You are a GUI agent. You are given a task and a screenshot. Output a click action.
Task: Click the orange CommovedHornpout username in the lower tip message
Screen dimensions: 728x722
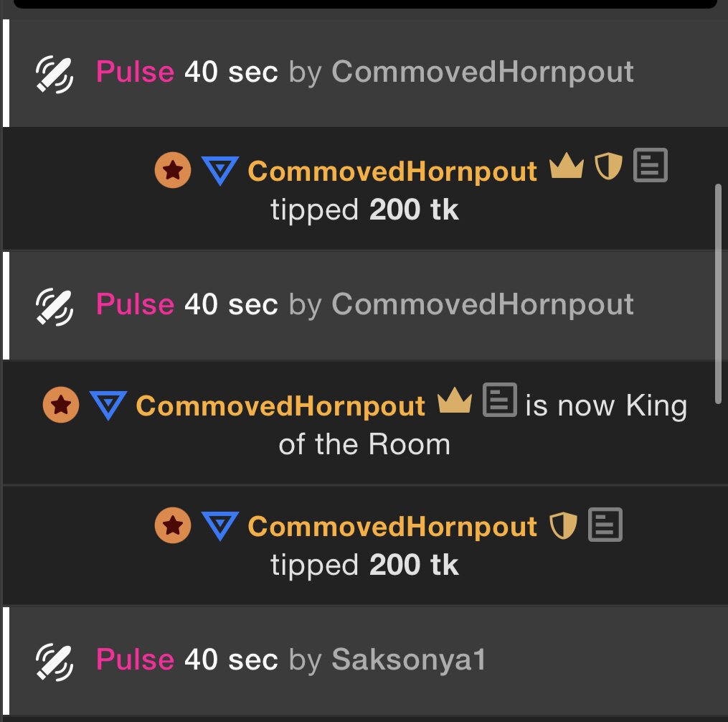pyautogui.click(x=392, y=528)
